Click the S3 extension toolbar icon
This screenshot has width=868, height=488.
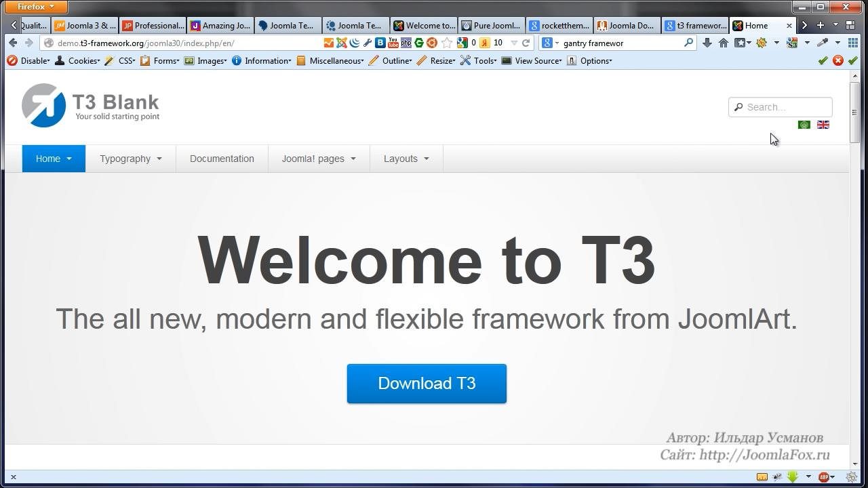pyautogui.click(x=791, y=43)
